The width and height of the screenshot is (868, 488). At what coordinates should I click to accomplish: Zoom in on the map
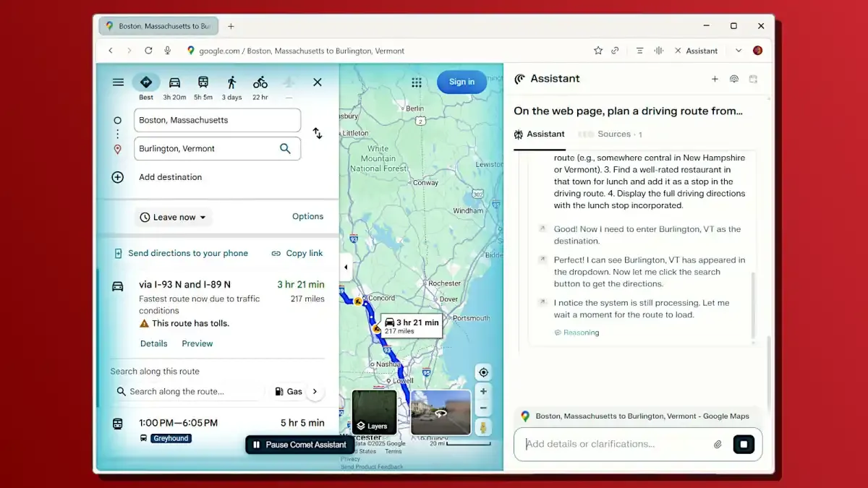(x=483, y=391)
